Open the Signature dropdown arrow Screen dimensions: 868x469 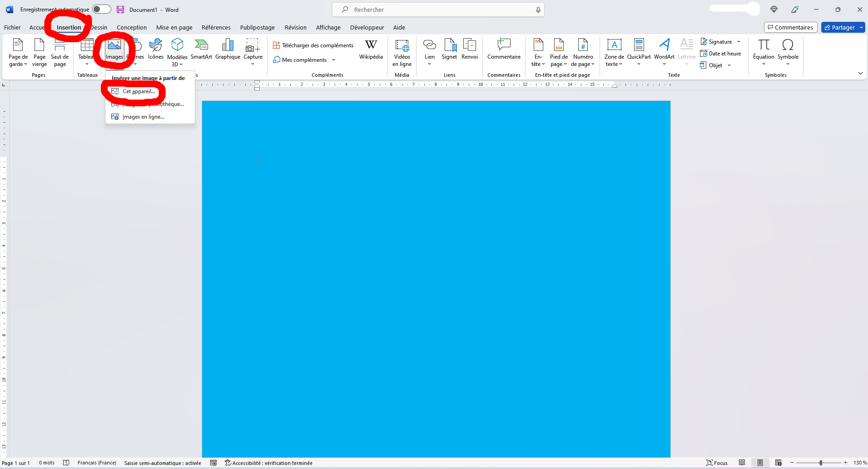tap(739, 42)
